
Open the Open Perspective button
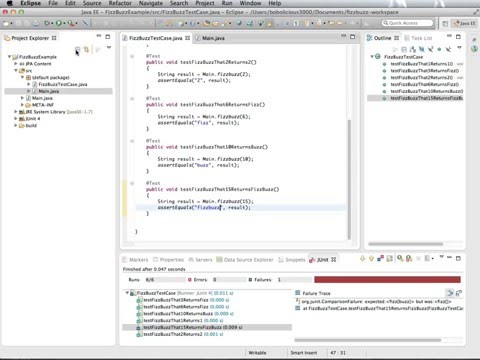click(x=445, y=23)
